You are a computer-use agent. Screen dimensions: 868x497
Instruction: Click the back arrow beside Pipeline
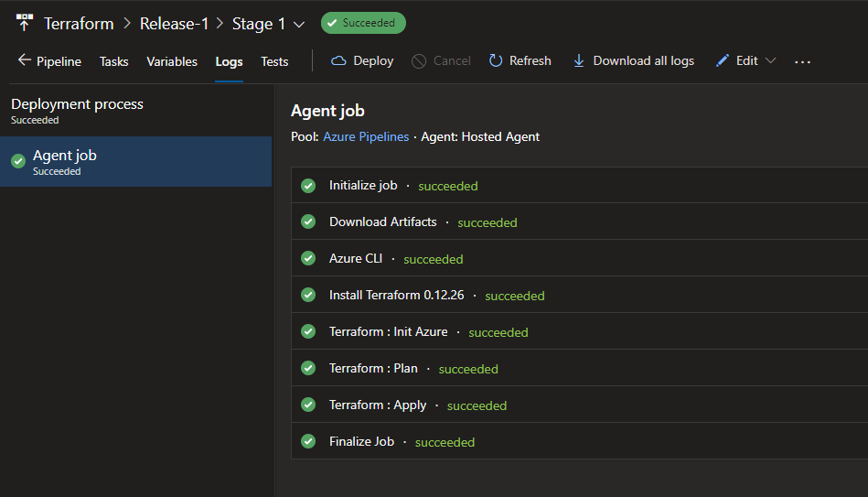click(x=24, y=61)
